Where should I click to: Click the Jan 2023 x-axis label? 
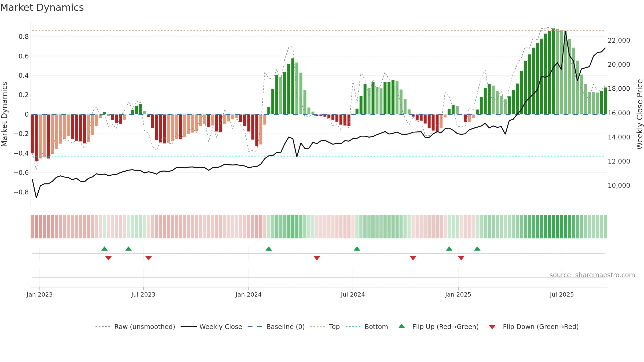pos(40,294)
